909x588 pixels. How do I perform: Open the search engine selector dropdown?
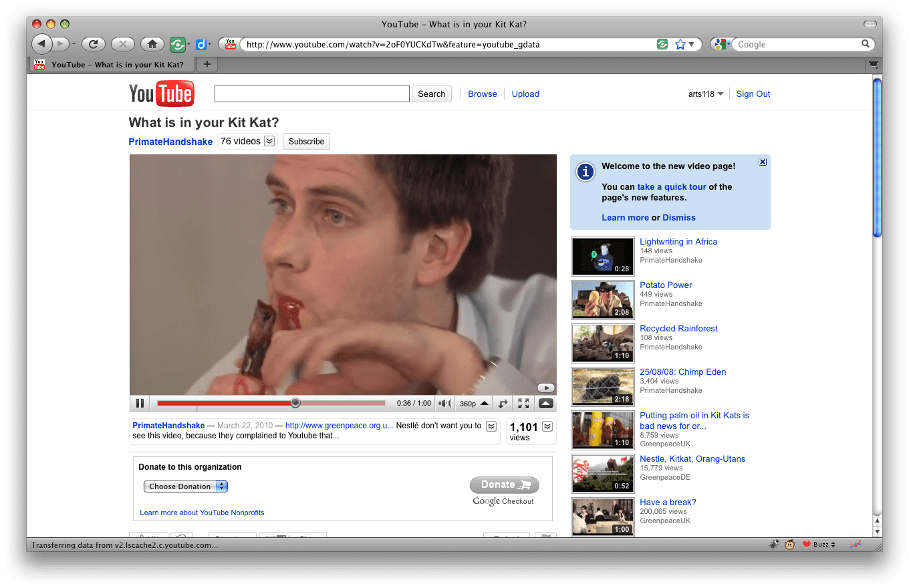pos(722,44)
